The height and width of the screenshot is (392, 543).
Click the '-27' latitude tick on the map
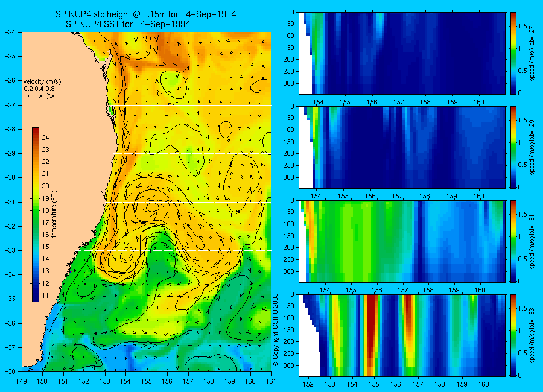coord(10,104)
